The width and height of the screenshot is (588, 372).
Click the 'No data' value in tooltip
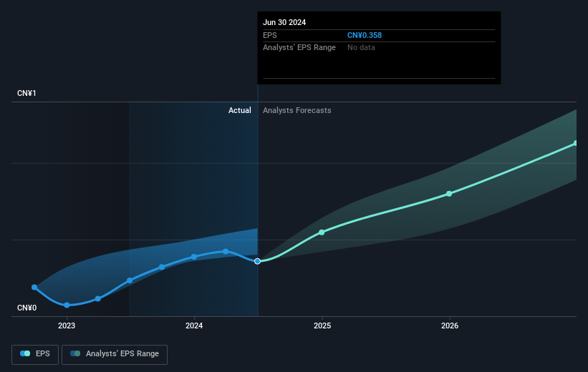click(361, 47)
